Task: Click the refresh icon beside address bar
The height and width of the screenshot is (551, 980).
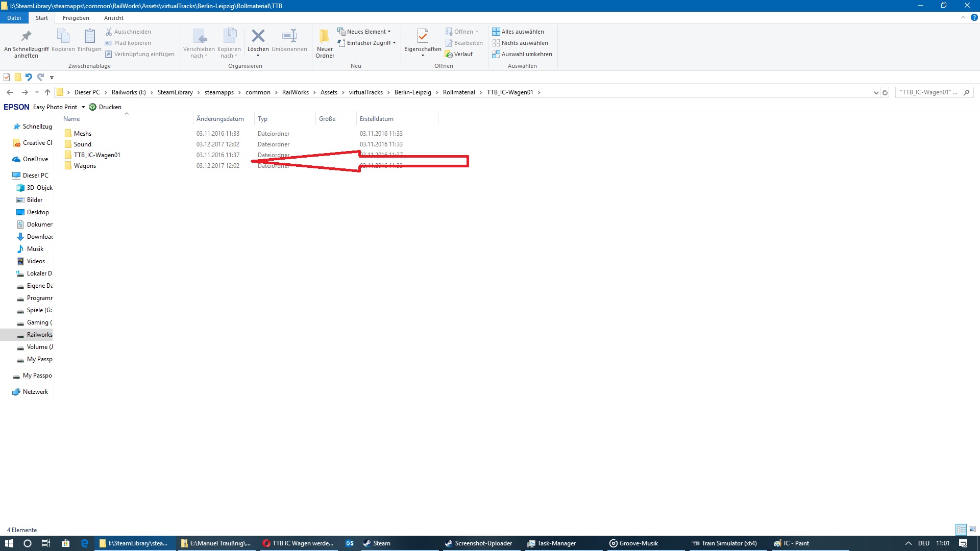Action: (x=885, y=93)
